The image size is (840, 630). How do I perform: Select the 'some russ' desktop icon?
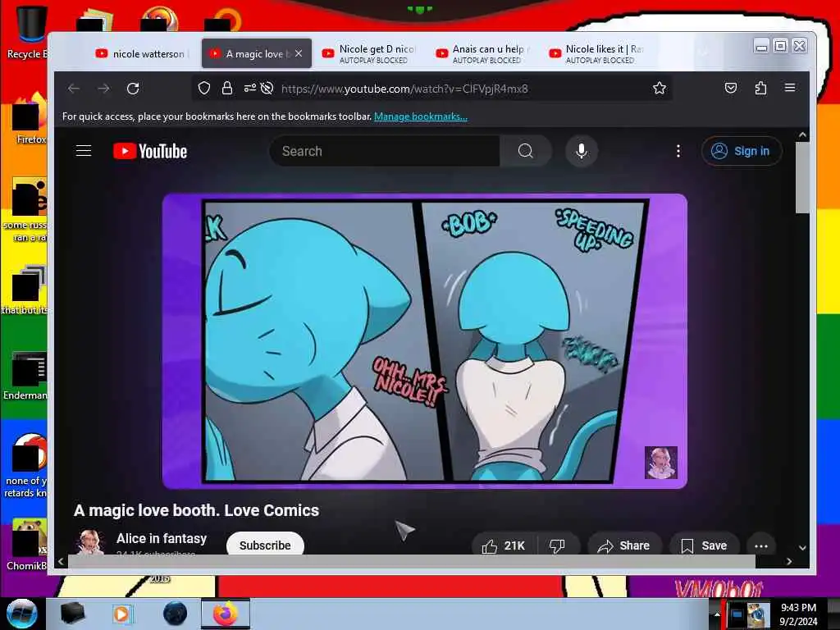[25, 210]
